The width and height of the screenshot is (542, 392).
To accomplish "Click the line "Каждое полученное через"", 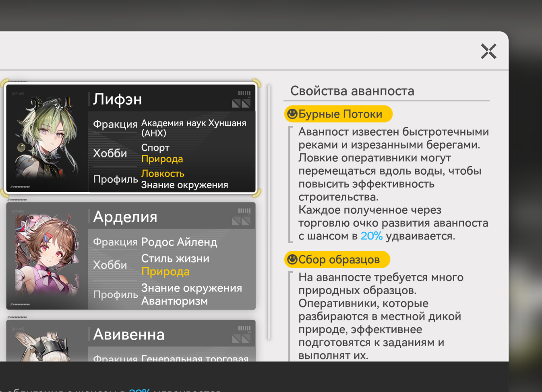I will (370, 210).
